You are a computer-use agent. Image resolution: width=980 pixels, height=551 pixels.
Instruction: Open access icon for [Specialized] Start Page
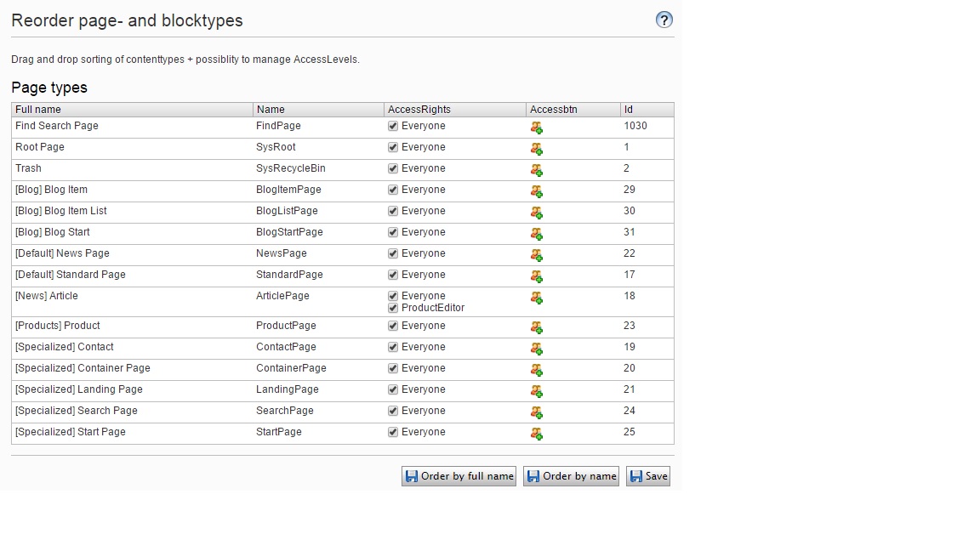point(537,434)
